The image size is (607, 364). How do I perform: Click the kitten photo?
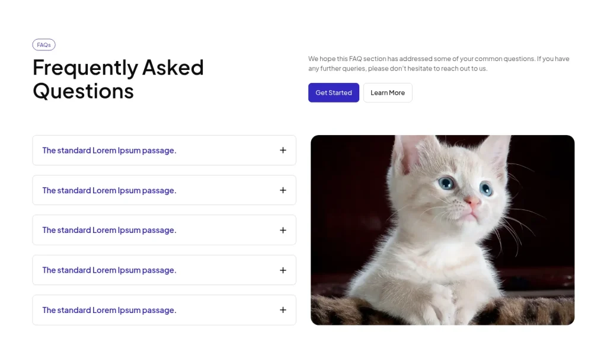click(x=442, y=230)
